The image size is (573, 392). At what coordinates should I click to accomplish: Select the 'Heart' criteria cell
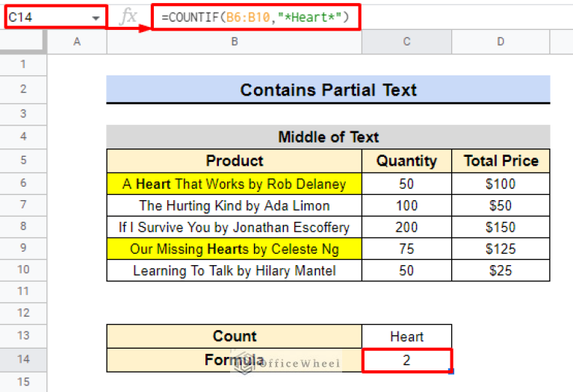(x=406, y=336)
